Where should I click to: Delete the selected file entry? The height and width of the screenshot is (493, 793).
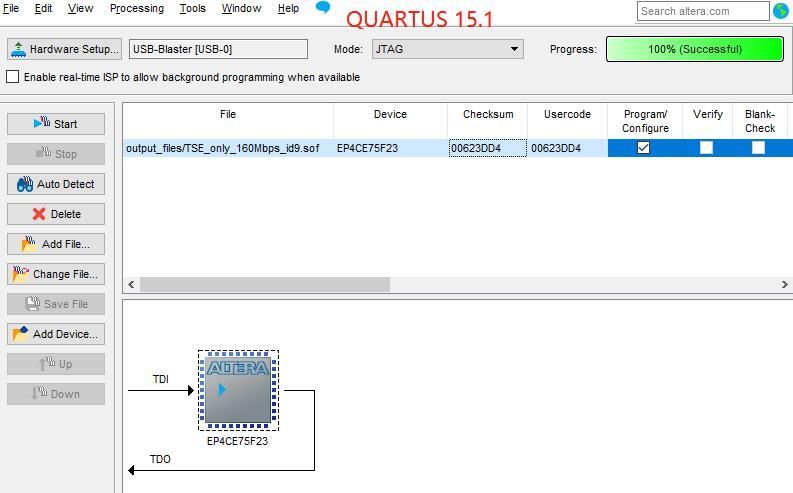click(x=56, y=214)
